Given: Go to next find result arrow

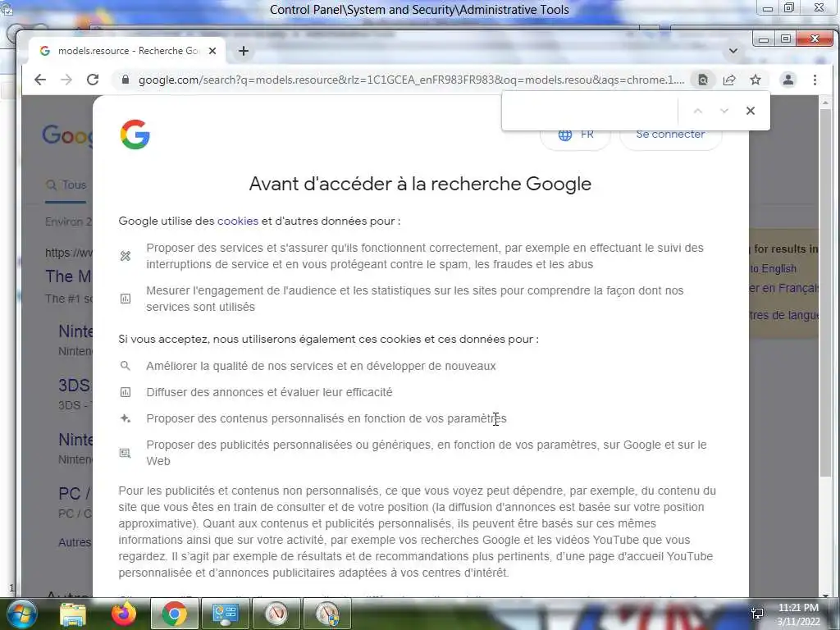Looking at the screenshot, I should [x=724, y=111].
